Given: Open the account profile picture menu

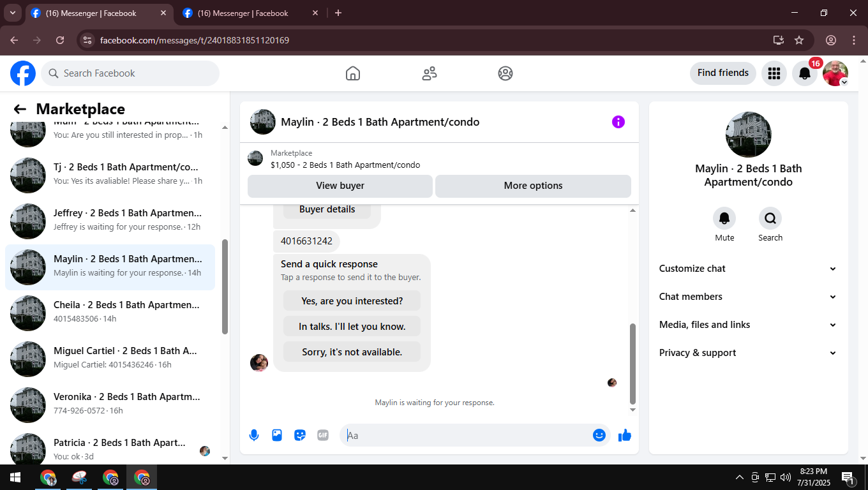Looking at the screenshot, I should [835, 73].
